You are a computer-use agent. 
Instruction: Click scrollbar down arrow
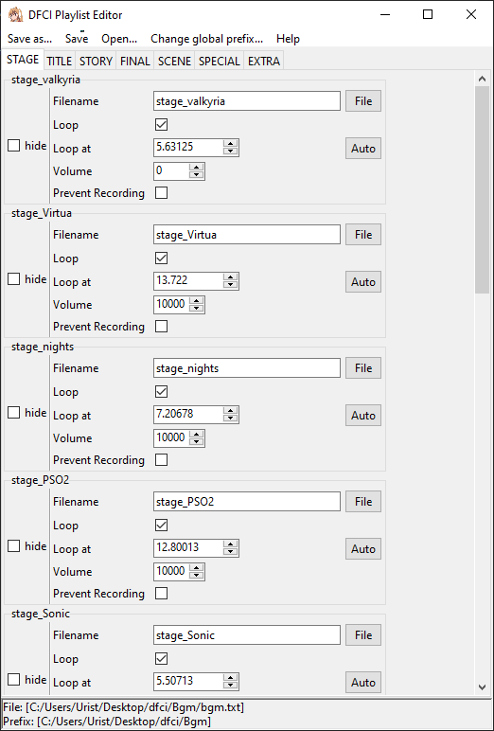482,687
